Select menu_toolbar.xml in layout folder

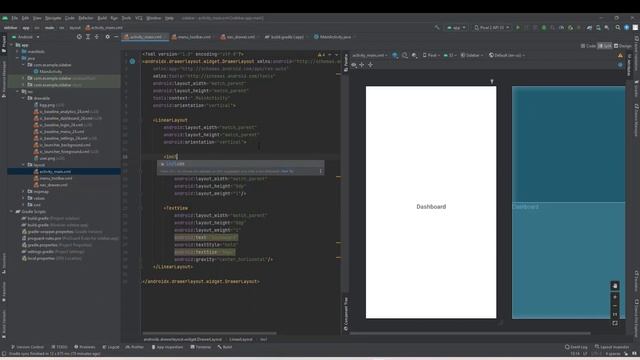pyautogui.click(x=56, y=178)
